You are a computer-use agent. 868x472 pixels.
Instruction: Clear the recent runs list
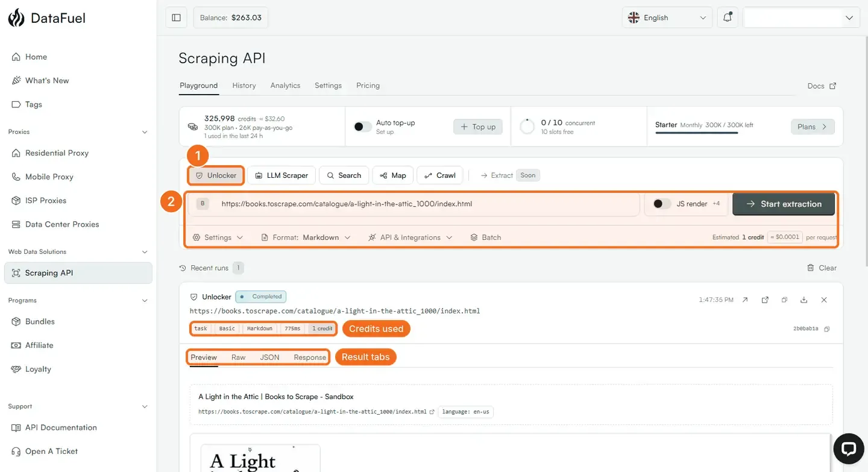click(822, 268)
